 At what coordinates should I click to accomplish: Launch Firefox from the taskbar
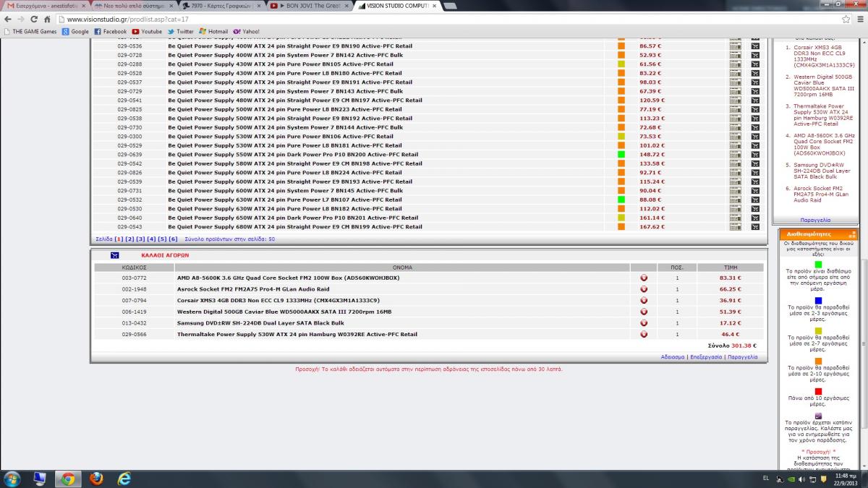95,479
